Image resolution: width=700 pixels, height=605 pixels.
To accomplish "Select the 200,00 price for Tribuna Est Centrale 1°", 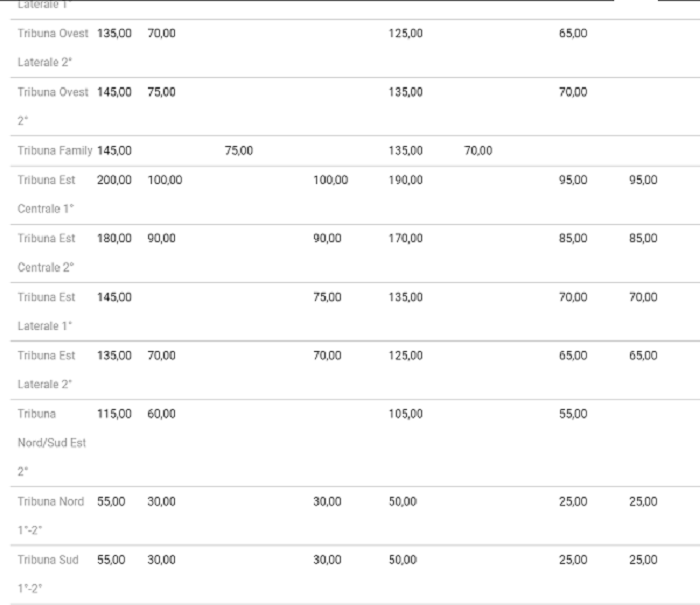I will (114, 180).
